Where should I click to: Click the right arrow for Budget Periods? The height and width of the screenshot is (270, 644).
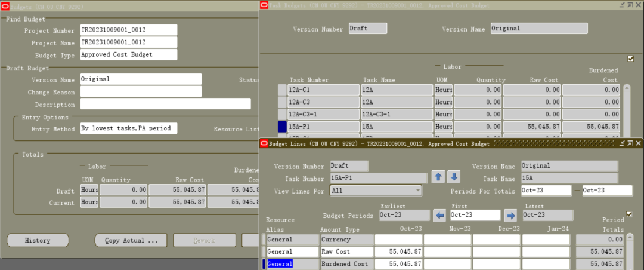pos(510,215)
